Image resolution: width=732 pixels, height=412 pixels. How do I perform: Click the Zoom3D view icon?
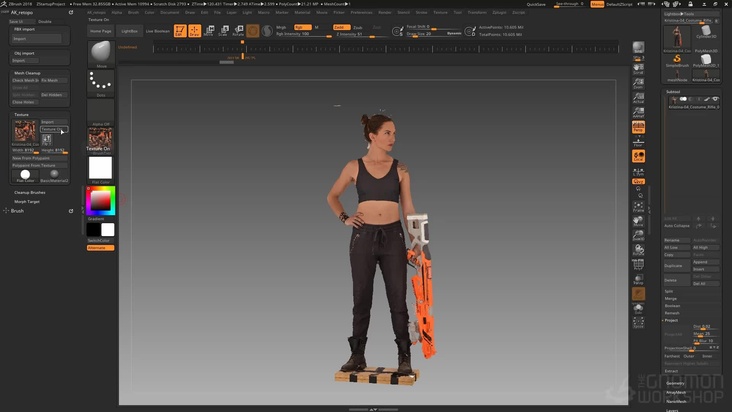click(x=638, y=236)
